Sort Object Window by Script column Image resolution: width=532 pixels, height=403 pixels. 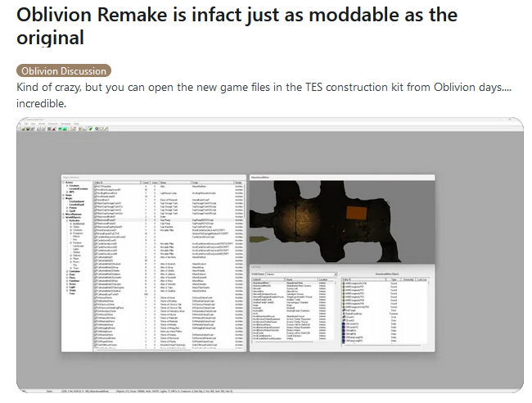[213, 183]
